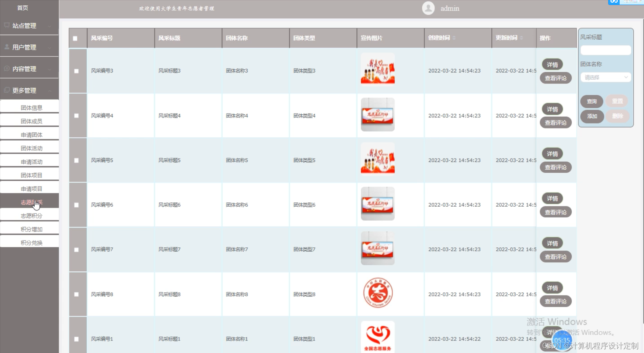Open the 团体名称 请选择 dropdown
This screenshot has height=353, width=644.
606,77
